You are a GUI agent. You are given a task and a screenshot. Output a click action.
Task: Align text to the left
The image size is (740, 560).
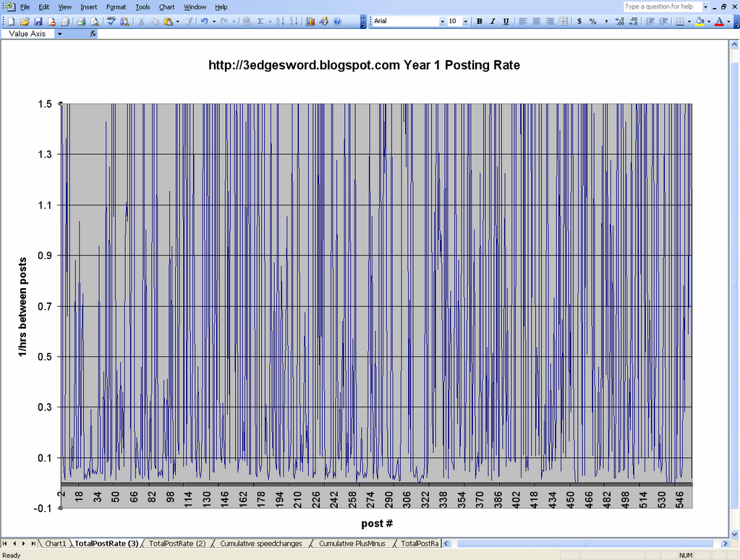[523, 21]
